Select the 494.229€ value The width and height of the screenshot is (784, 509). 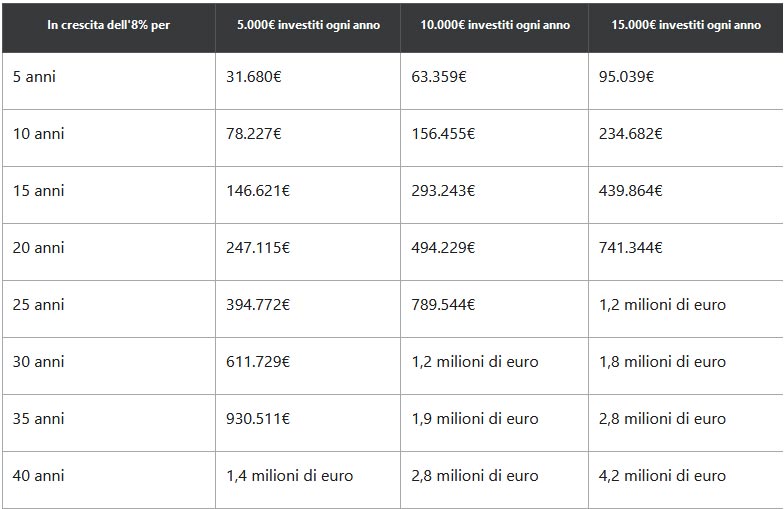[443, 247]
